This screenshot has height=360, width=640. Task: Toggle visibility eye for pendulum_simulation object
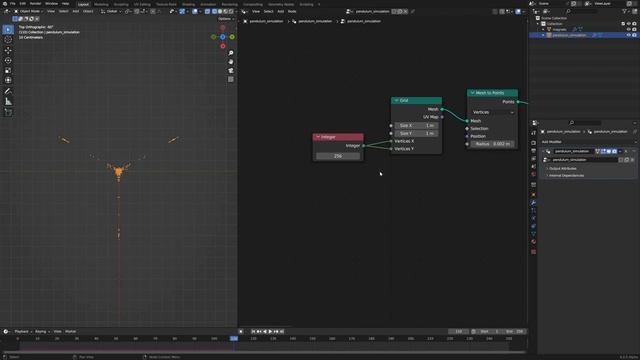[x=629, y=35]
